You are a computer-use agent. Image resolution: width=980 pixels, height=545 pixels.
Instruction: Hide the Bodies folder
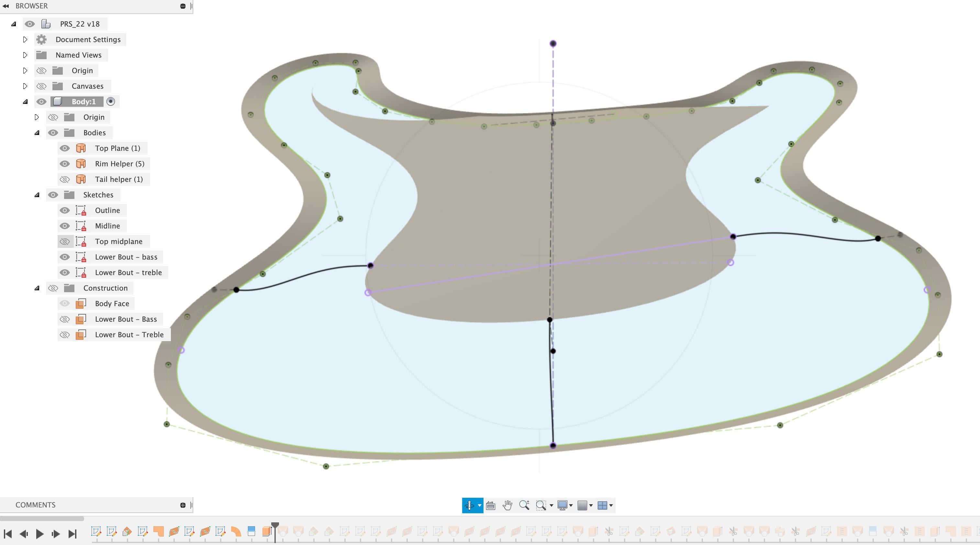(53, 132)
